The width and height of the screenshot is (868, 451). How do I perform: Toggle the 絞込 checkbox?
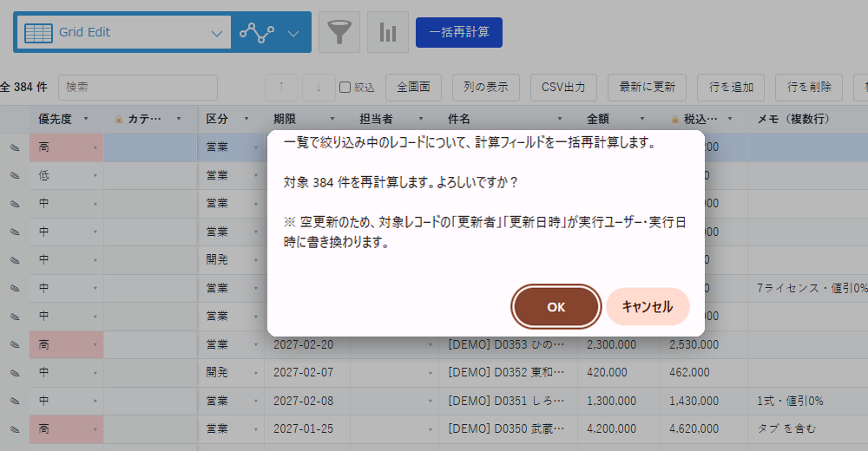point(345,88)
